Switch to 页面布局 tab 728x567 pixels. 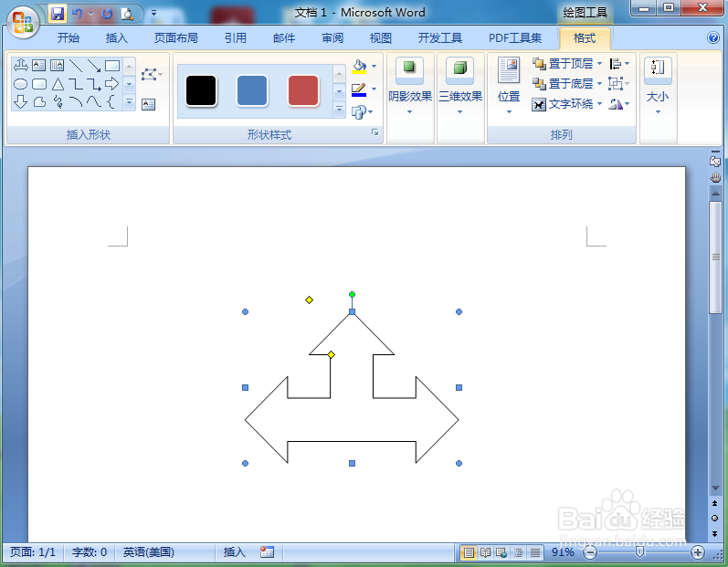176,38
